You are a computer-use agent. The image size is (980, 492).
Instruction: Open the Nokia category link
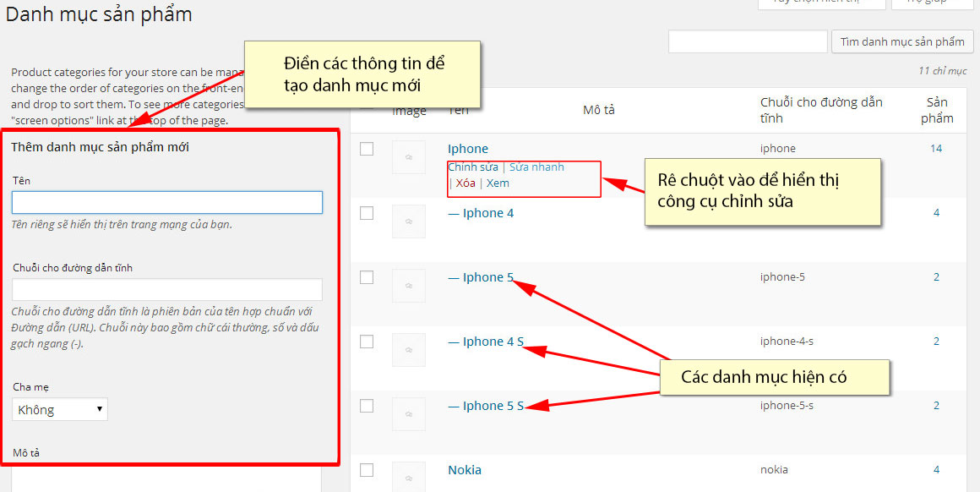(465, 470)
